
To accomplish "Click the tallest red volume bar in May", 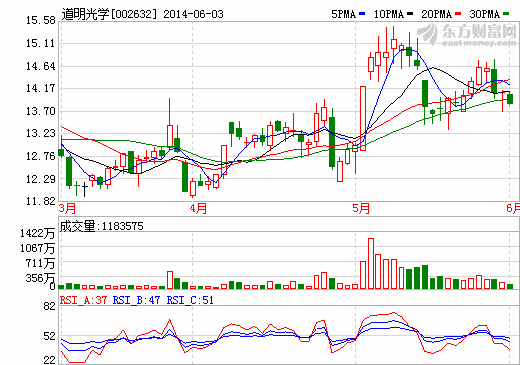I will coord(371,263).
